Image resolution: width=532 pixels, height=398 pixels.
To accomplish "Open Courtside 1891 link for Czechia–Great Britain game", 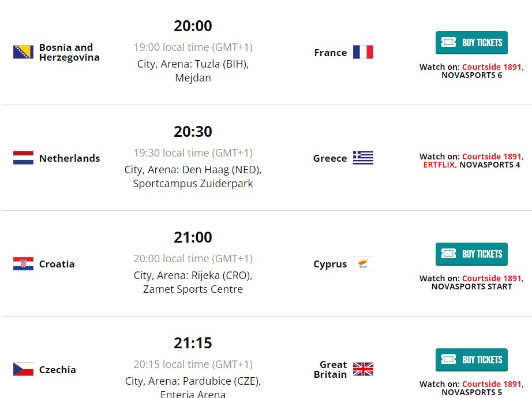I will (492, 384).
